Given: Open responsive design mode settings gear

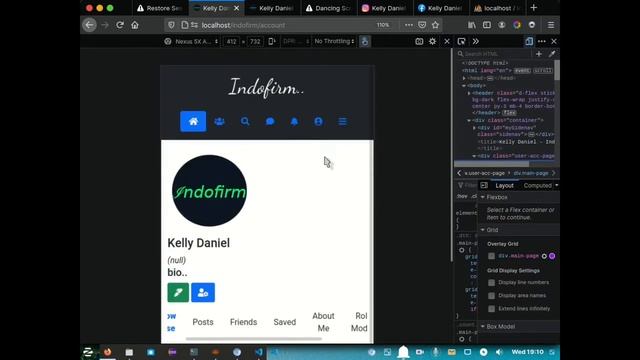Looking at the screenshot, I should pos(433,41).
